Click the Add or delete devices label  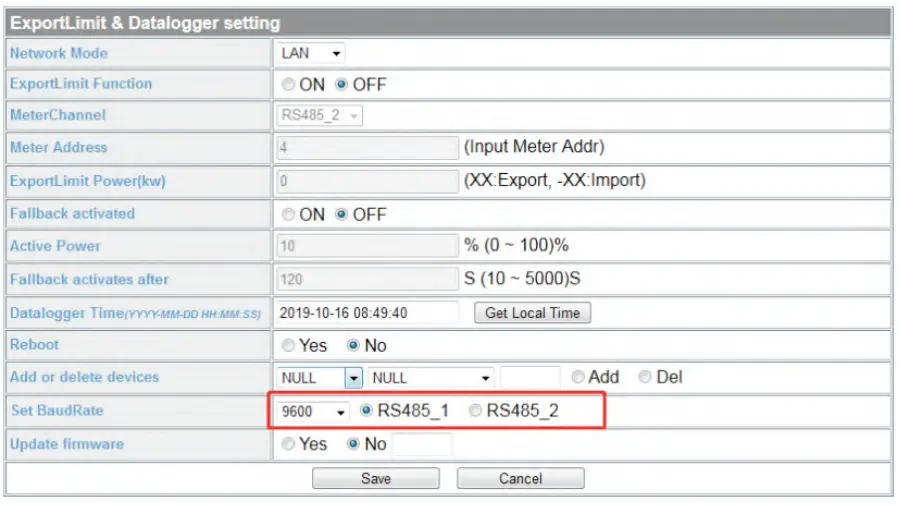point(84,377)
